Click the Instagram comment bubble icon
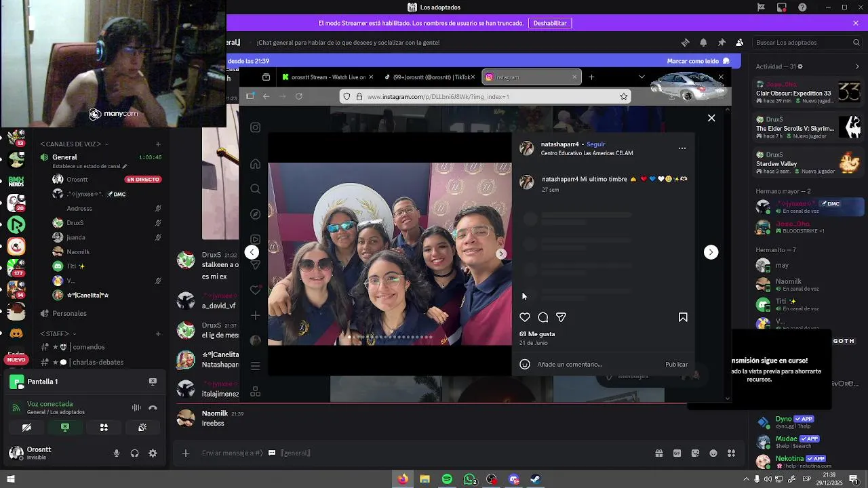The width and height of the screenshot is (868, 488). (x=543, y=317)
